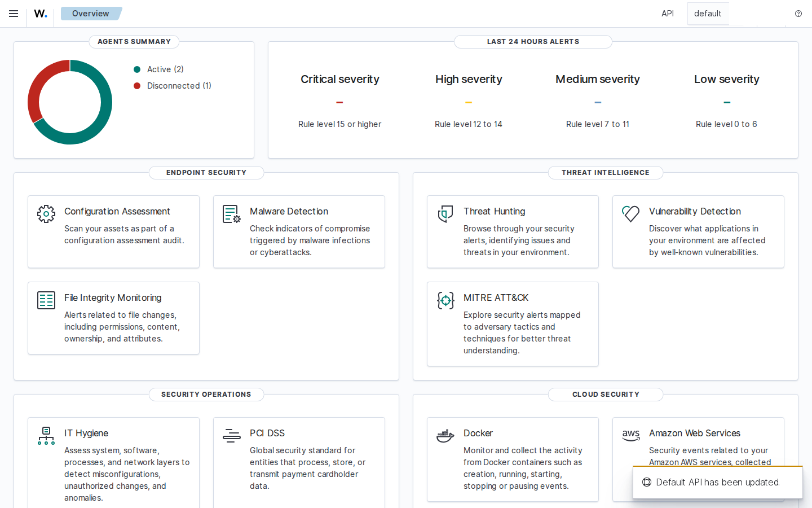Open the Docker module
The width and height of the screenshot is (812, 508).
[513, 459]
